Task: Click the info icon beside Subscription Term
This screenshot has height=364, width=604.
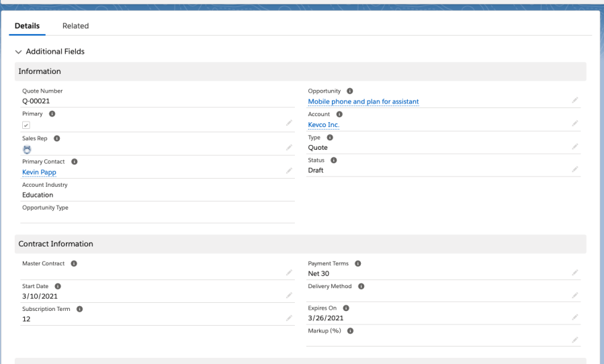Action: point(79,309)
